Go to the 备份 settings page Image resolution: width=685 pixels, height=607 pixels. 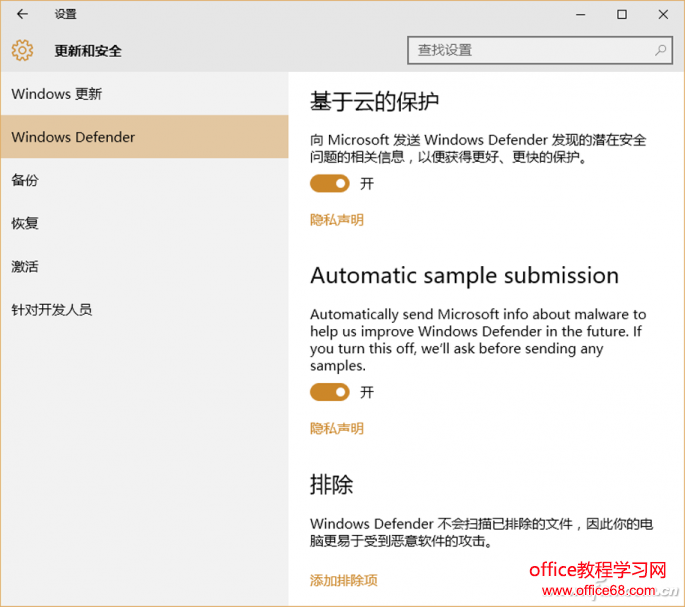coord(25,180)
